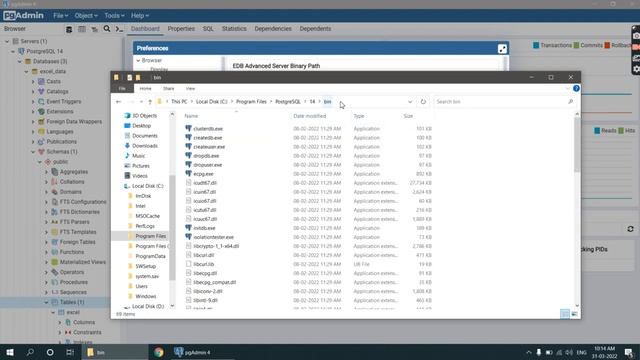This screenshot has height=360, width=640.
Task: Open the address bar history dropdown
Action: (x=410, y=102)
